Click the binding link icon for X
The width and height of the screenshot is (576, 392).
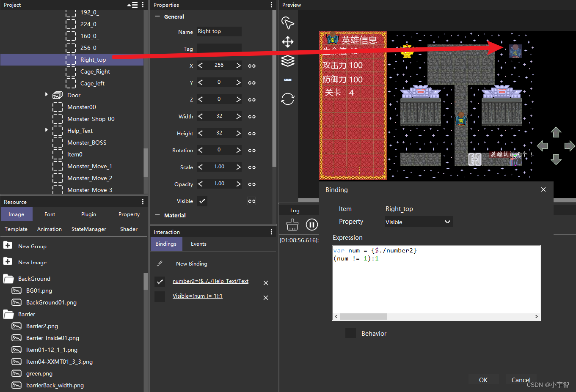pos(252,66)
